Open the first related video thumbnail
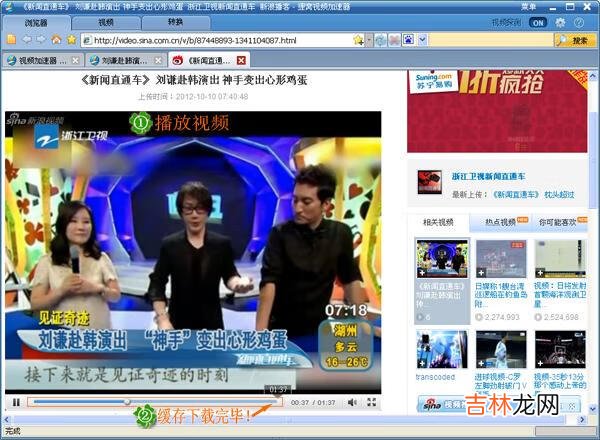This screenshot has height=440, width=600. coord(441,259)
